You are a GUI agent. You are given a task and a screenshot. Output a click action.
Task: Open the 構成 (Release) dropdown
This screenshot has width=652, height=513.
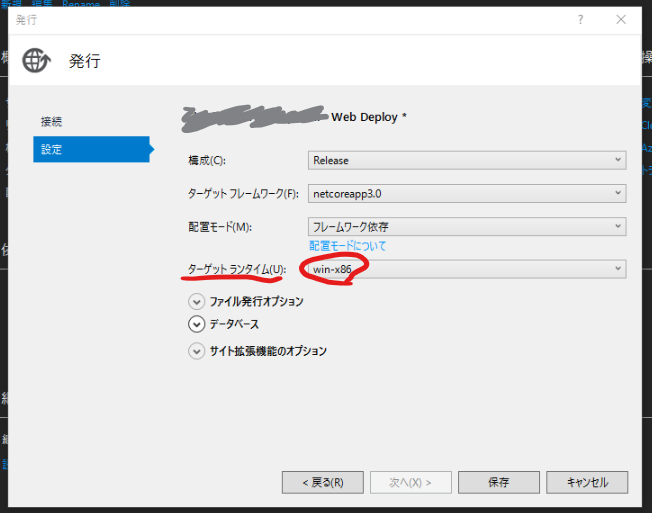point(467,160)
